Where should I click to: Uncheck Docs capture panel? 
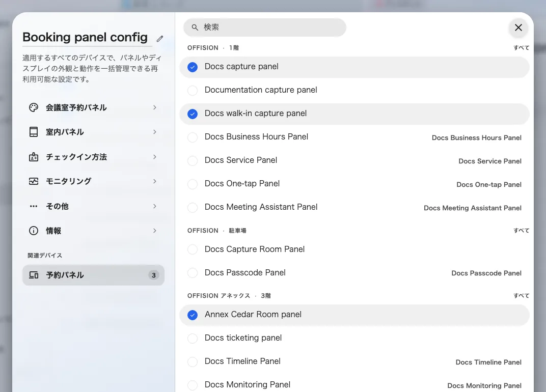tap(193, 67)
